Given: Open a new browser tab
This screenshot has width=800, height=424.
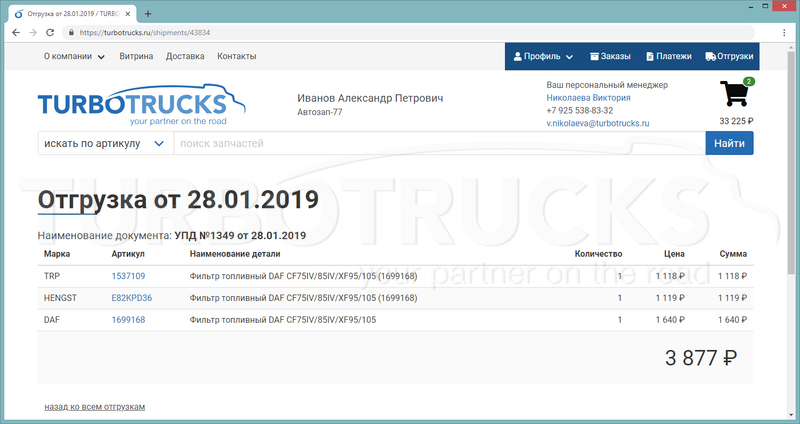Looking at the screenshot, I should point(148,14).
